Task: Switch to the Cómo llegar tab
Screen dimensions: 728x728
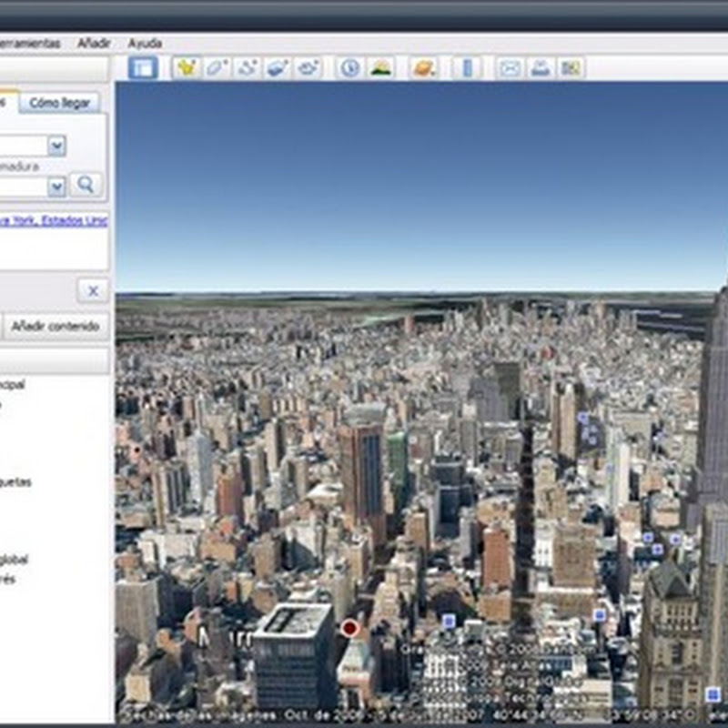Action: click(x=59, y=103)
